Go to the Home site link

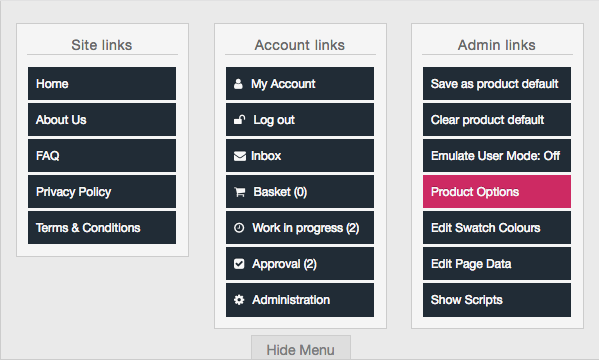(102, 83)
